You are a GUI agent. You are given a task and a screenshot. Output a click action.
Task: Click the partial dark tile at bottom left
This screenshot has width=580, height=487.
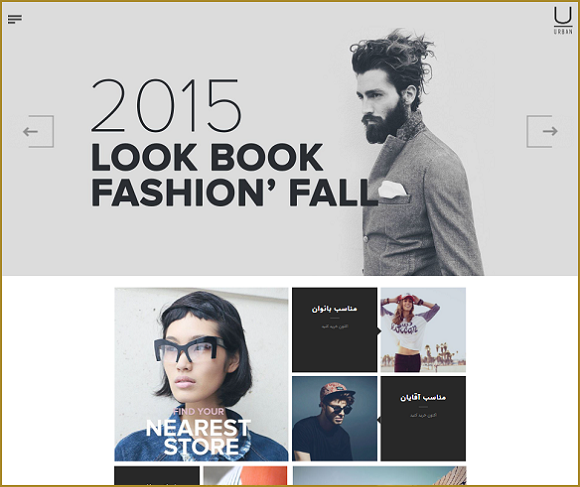click(x=157, y=476)
